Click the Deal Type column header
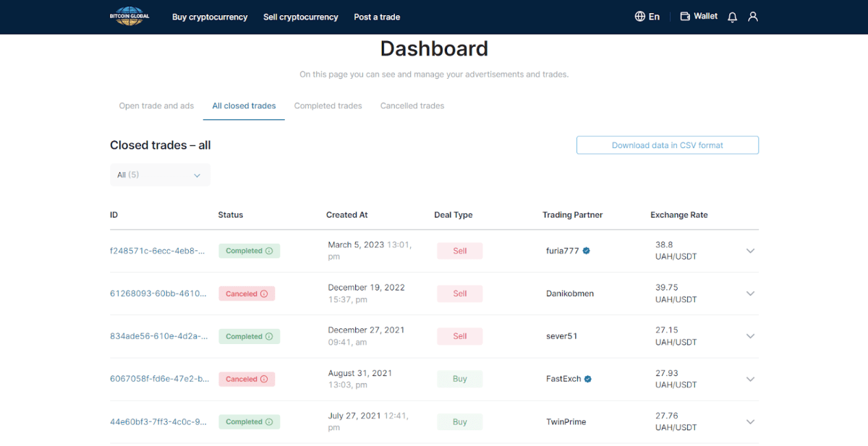 pyautogui.click(x=454, y=215)
